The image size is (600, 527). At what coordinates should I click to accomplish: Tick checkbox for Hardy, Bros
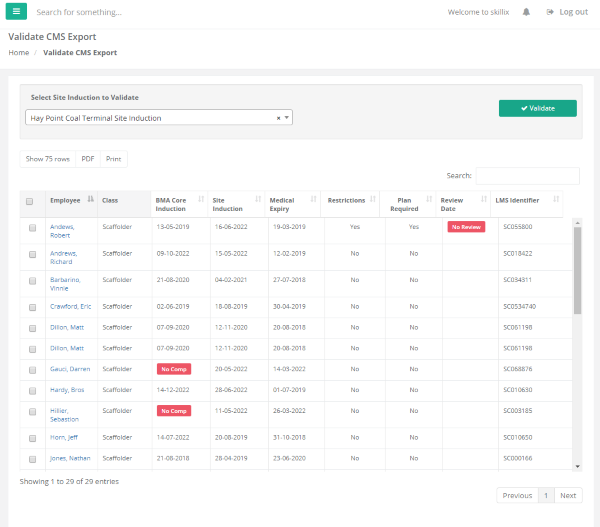click(x=33, y=391)
